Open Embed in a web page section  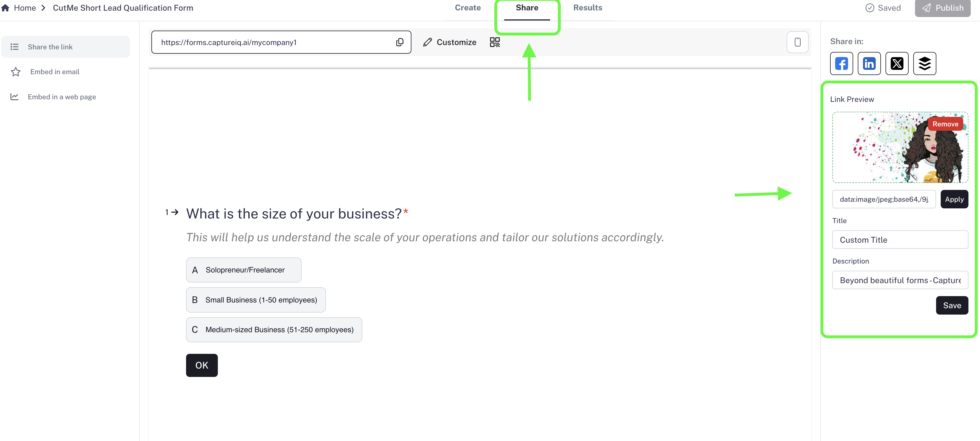[x=62, y=97]
